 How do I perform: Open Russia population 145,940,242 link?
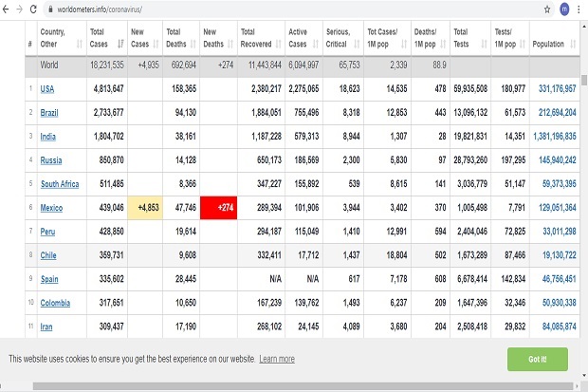[558, 160]
